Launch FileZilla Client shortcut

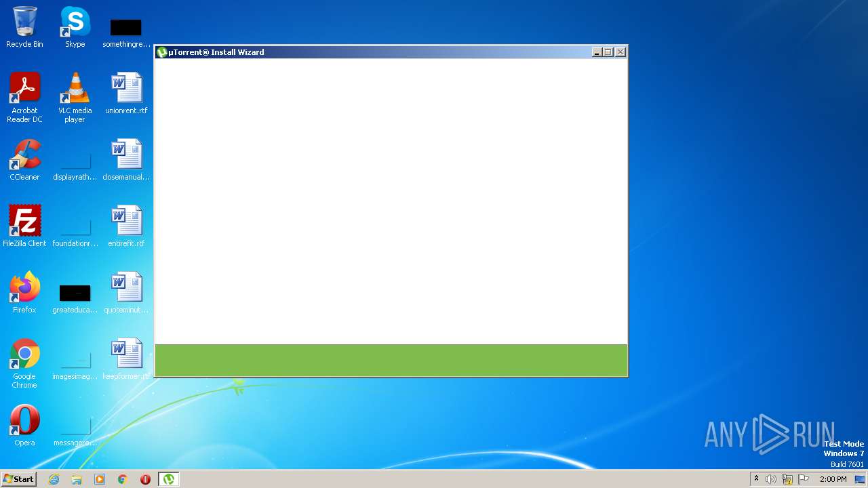(x=24, y=226)
